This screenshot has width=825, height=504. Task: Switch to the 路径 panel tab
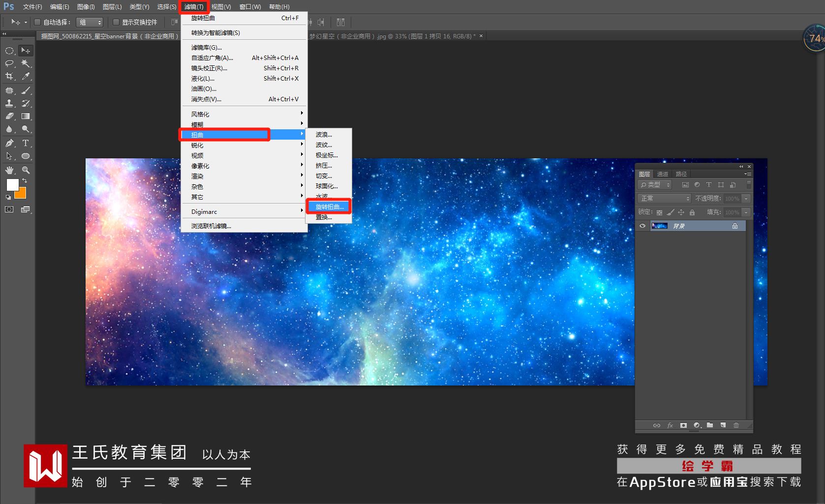pos(681,174)
